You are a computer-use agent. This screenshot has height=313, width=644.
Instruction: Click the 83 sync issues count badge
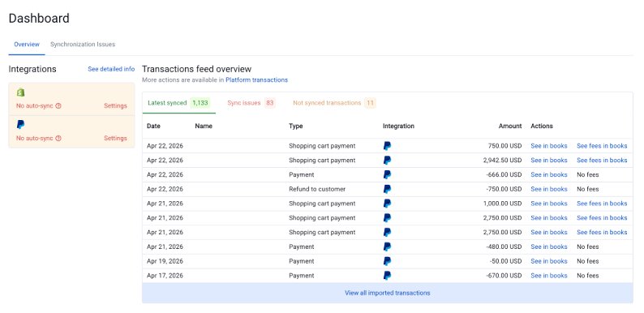coord(269,103)
